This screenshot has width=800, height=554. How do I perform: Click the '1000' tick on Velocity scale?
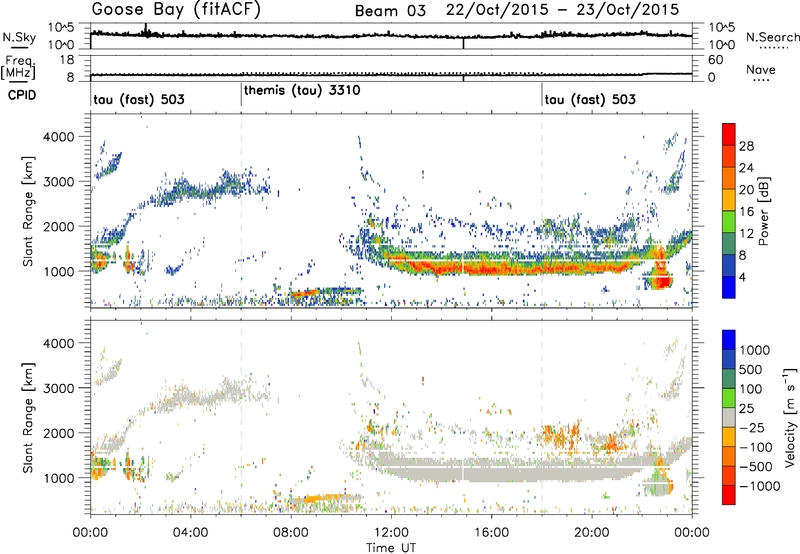754,350
